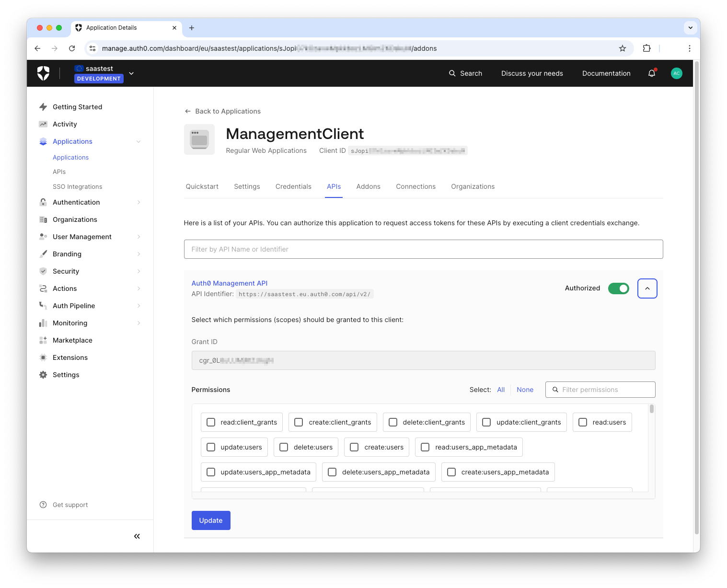Click the Authentication lock icon
This screenshot has width=727, height=588.
pyautogui.click(x=43, y=202)
